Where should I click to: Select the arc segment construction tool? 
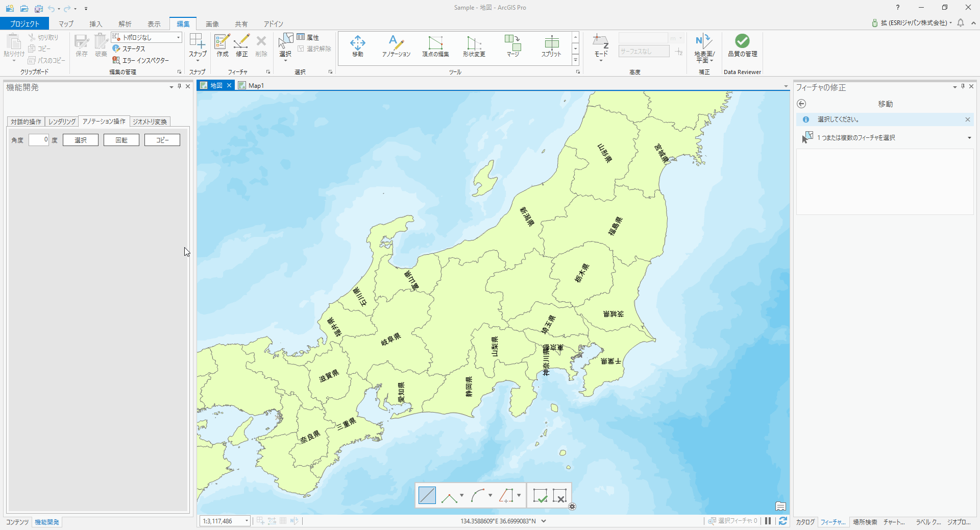point(478,495)
